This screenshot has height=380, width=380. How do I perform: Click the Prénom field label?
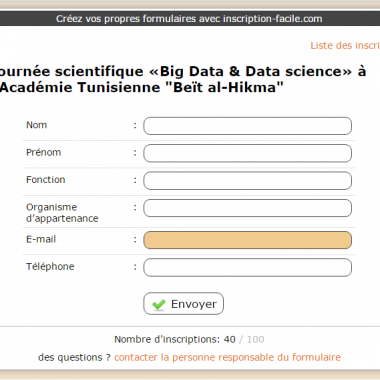click(x=44, y=152)
